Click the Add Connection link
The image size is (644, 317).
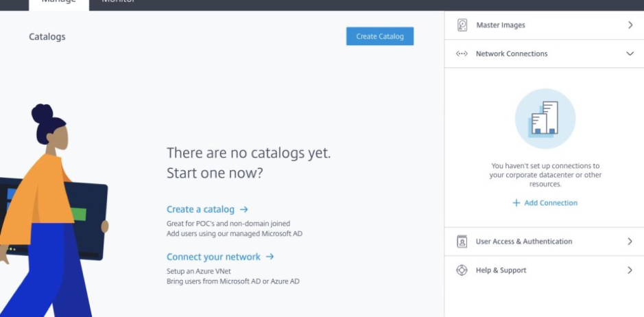pos(551,202)
